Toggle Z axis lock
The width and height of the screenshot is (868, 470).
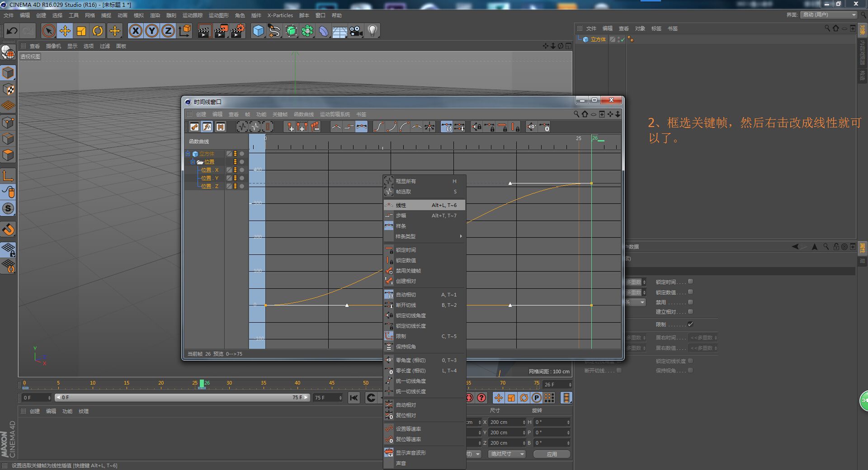pyautogui.click(x=168, y=31)
